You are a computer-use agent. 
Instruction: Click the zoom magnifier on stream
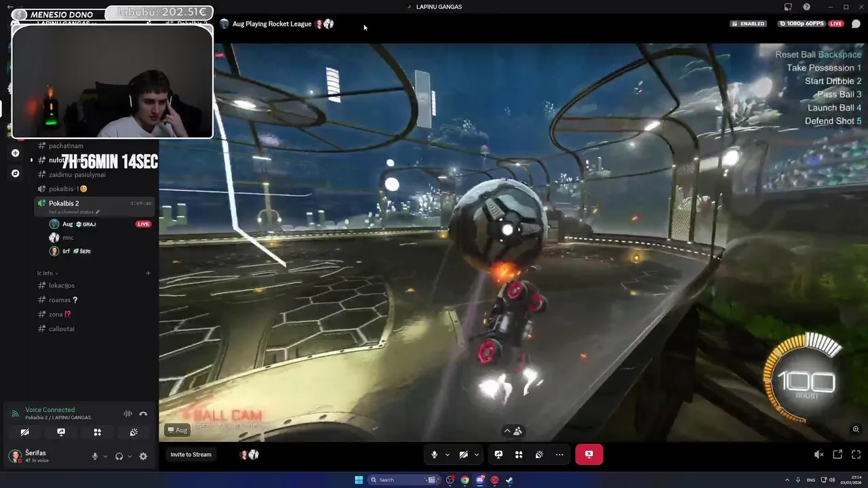(x=856, y=429)
